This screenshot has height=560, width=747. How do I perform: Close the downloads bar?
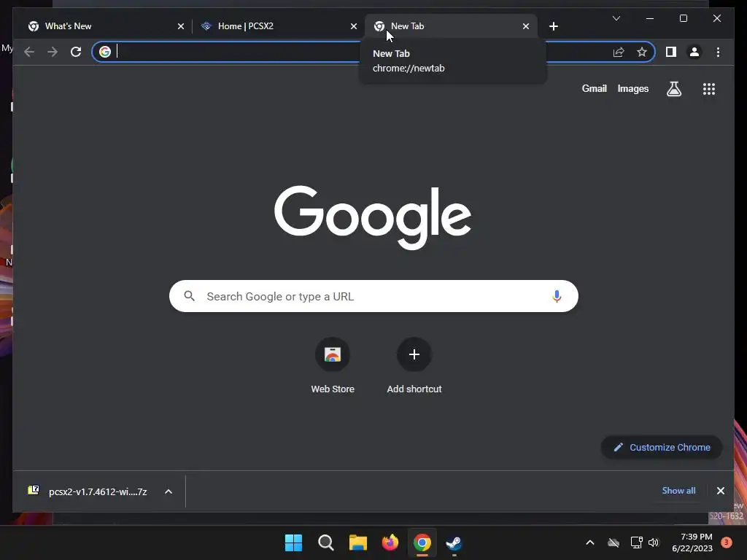pyautogui.click(x=720, y=491)
